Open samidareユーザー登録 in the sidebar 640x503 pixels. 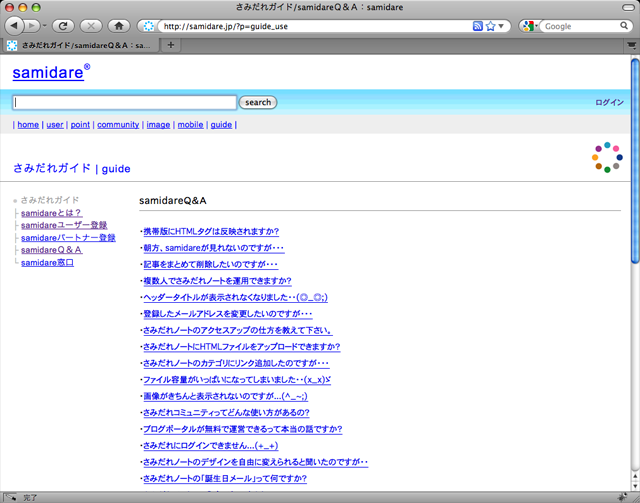click(64, 225)
